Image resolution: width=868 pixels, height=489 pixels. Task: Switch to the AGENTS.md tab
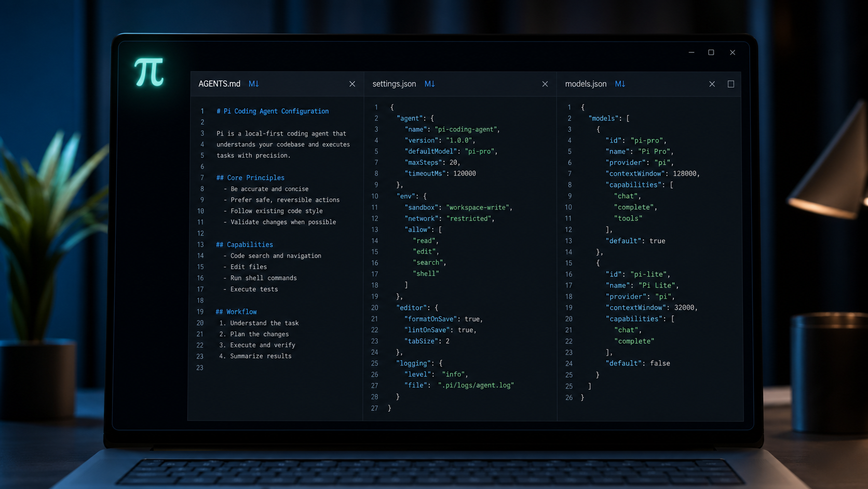point(219,84)
